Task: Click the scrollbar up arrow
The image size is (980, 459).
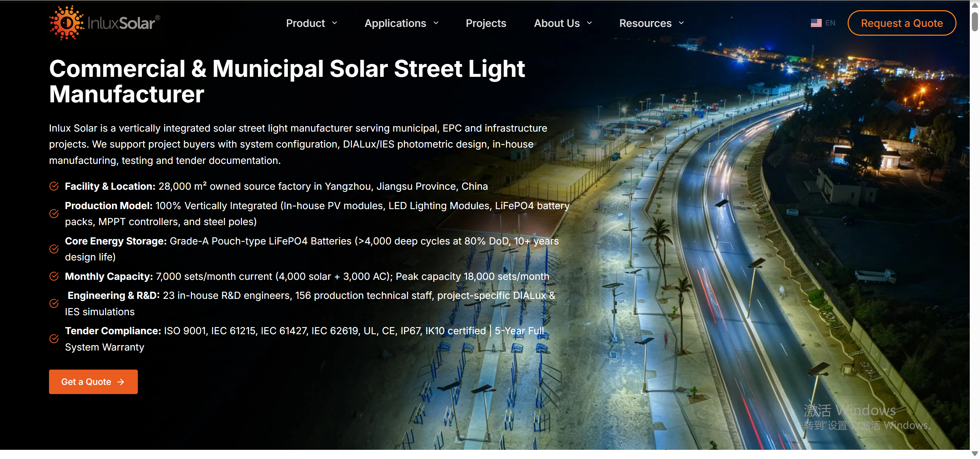Action: 975,5
